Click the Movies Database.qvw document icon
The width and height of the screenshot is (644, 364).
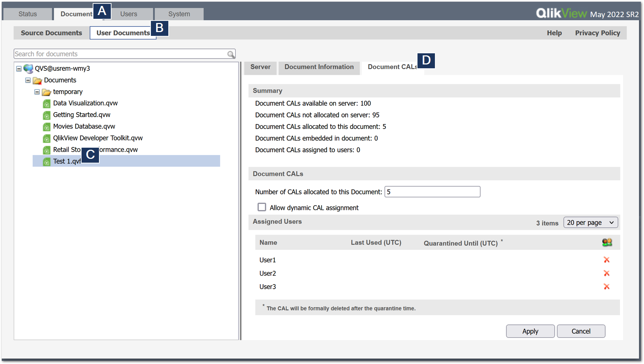coord(47,126)
